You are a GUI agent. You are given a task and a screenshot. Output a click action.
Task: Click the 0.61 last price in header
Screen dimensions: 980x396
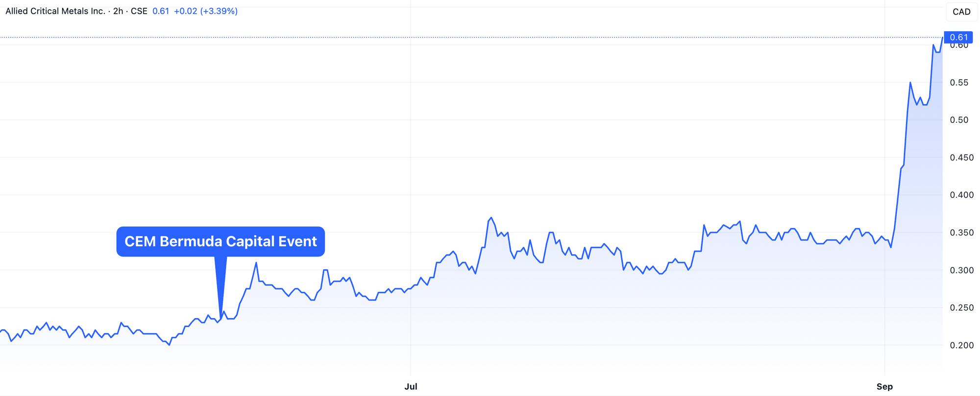pyautogui.click(x=161, y=11)
